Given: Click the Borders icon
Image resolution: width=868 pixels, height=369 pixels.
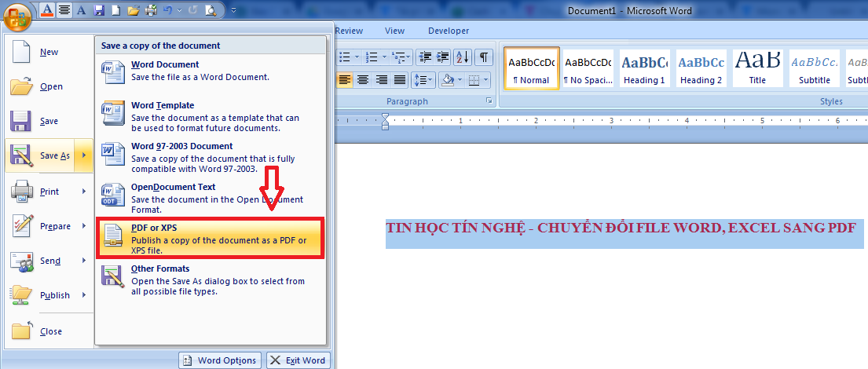Looking at the screenshot, I should pyautogui.click(x=474, y=79).
